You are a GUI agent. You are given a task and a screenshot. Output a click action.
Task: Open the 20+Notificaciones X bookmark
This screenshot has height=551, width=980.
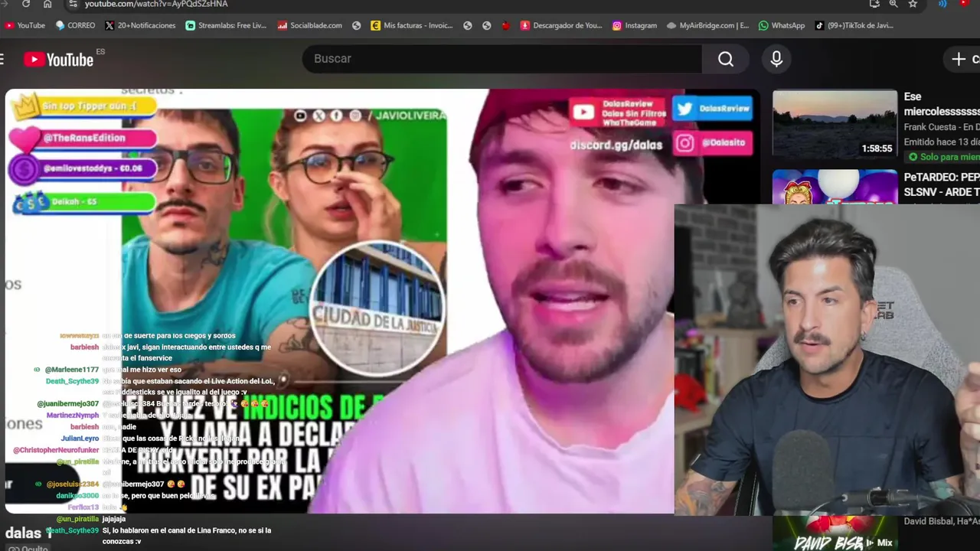click(x=140, y=25)
